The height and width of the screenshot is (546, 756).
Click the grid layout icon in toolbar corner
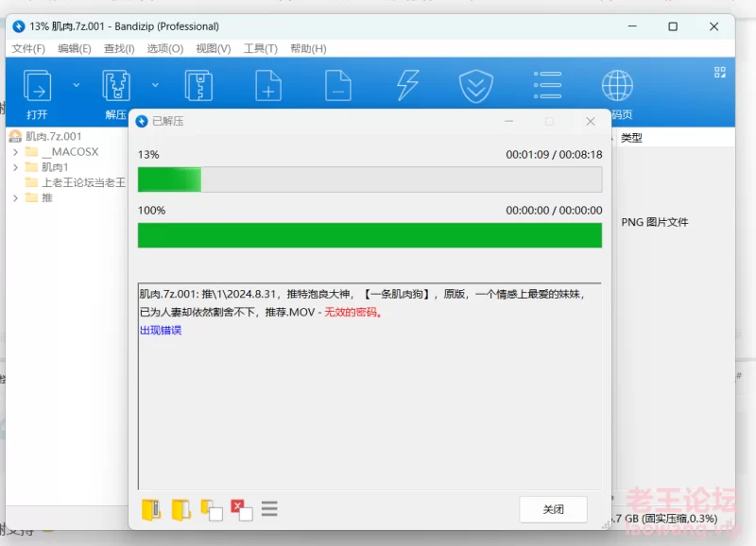pos(720,73)
